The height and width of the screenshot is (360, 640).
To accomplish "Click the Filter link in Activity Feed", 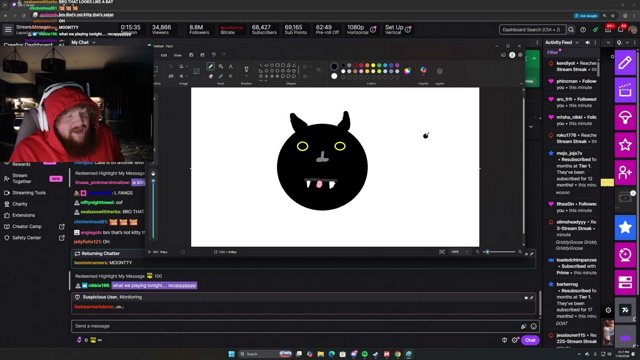I will click(x=553, y=52).
